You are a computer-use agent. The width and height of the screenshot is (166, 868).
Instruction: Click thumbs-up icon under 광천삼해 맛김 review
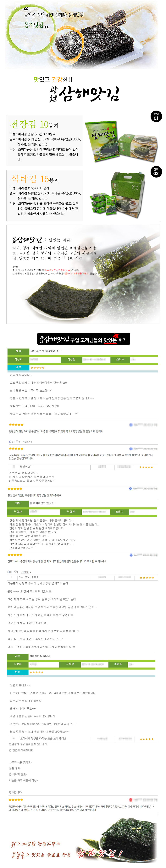(10, 442)
